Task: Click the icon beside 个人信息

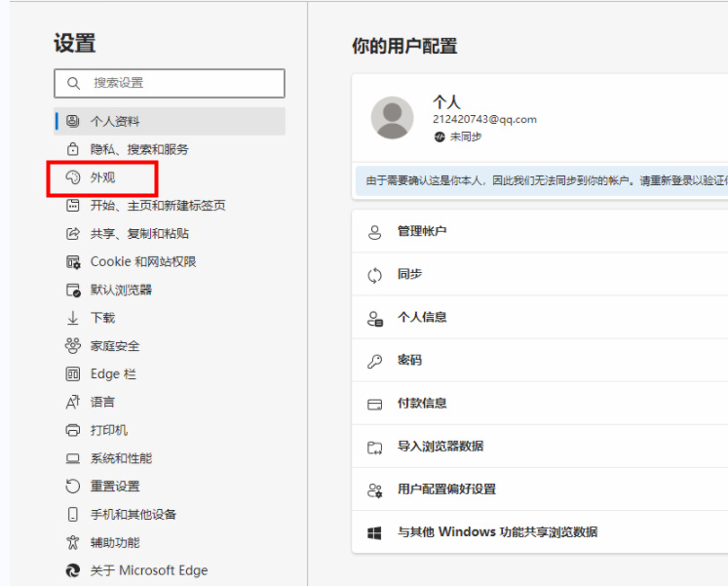Action: tap(375, 319)
